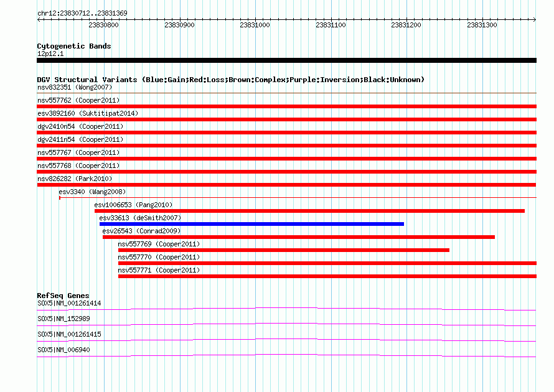The width and height of the screenshot is (554, 392).
Task: Click the red bar for nsv557769
Action: (284, 250)
